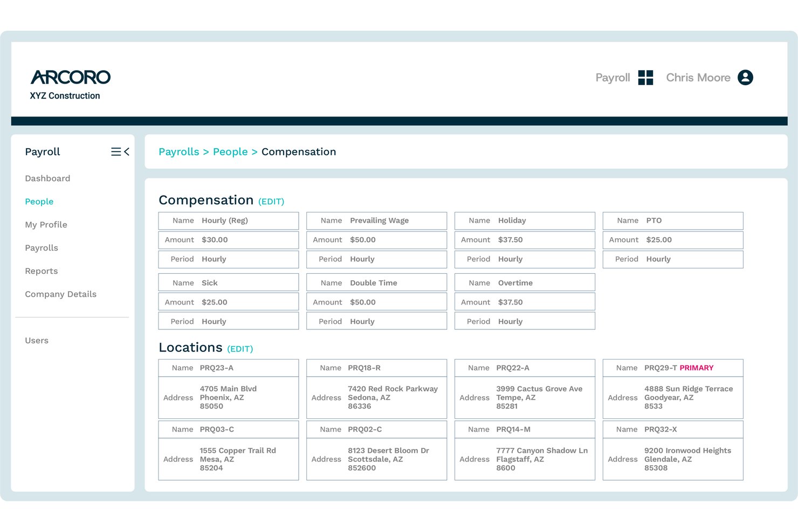Go to My Profile in the sidebar

pyautogui.click(x=46, y=225)
